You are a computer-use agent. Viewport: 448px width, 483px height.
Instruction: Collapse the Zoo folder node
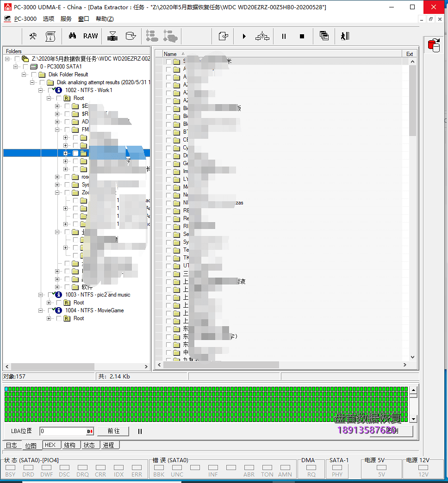pyautogui.click(x=57, y=192)
